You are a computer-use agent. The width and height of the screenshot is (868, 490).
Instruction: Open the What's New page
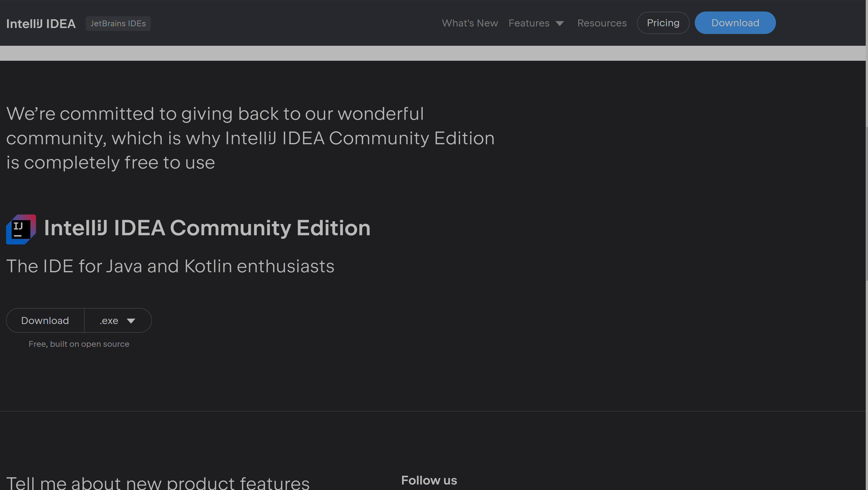tap(470, 23)
